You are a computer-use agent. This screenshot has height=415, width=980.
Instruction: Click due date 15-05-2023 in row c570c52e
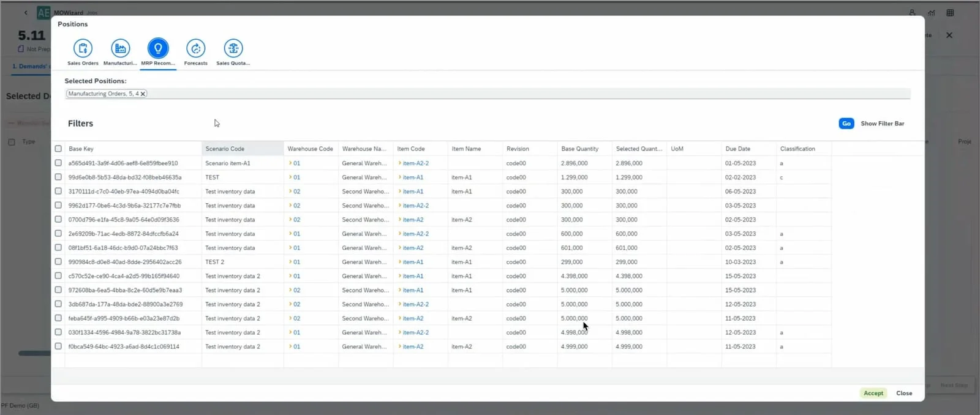741,276
